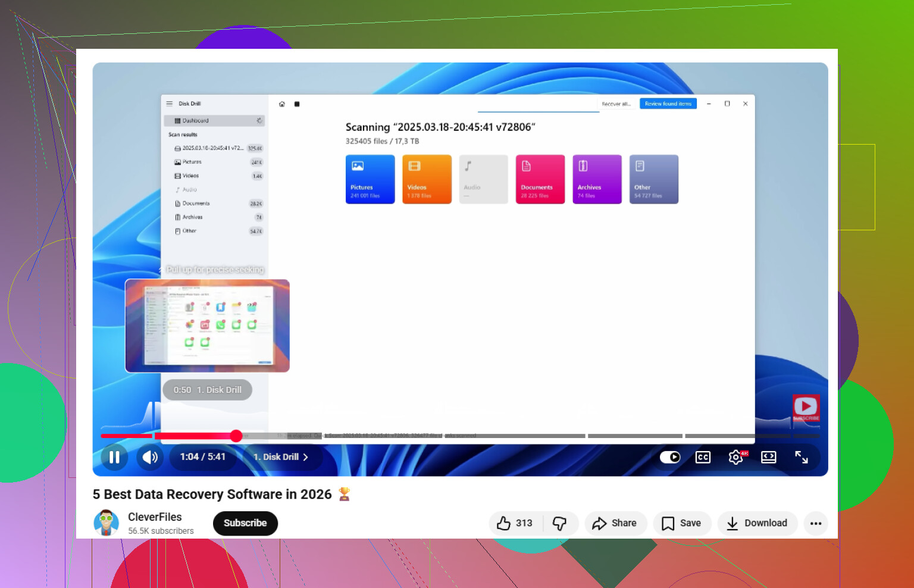Click the Disk Drill home icon

tap(282, 104)
